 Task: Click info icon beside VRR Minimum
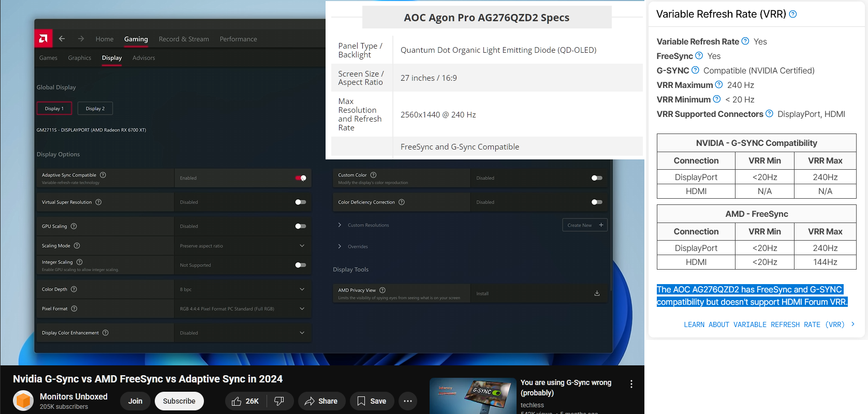click(x=716, y=99)
